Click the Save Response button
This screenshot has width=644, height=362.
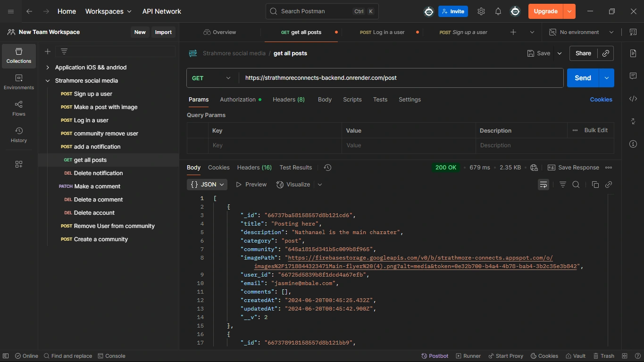573,168
